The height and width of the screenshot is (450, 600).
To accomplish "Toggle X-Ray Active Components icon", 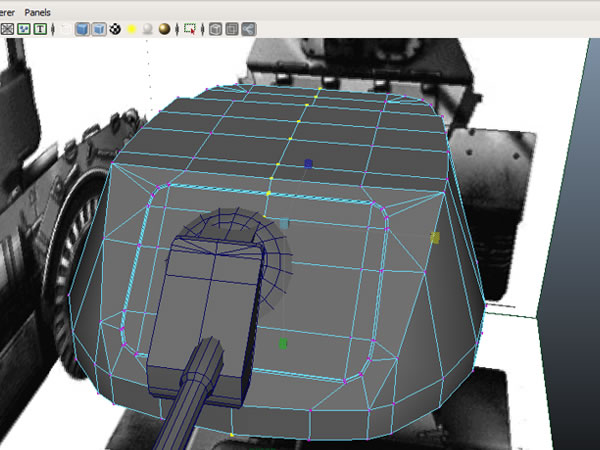I will 232,29.
